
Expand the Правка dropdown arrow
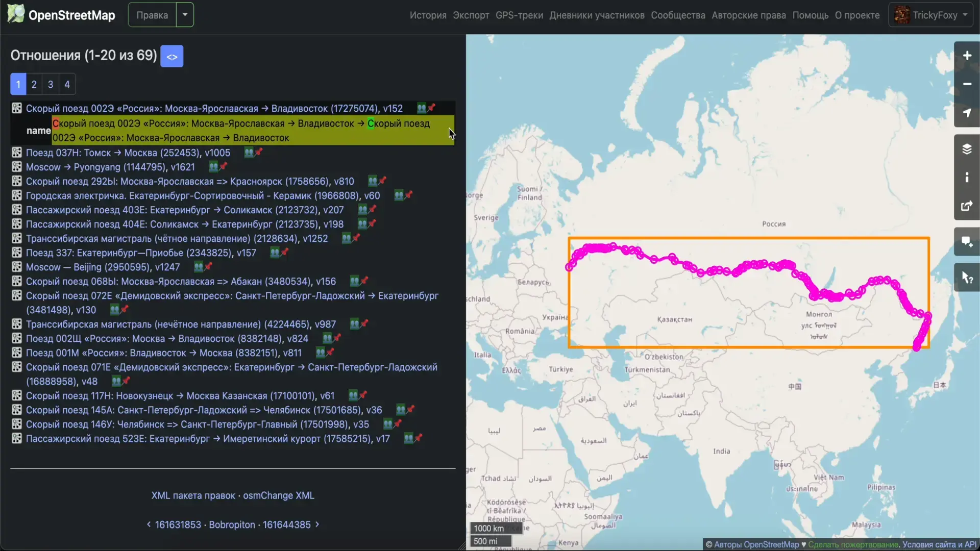[x=185, y=15]
